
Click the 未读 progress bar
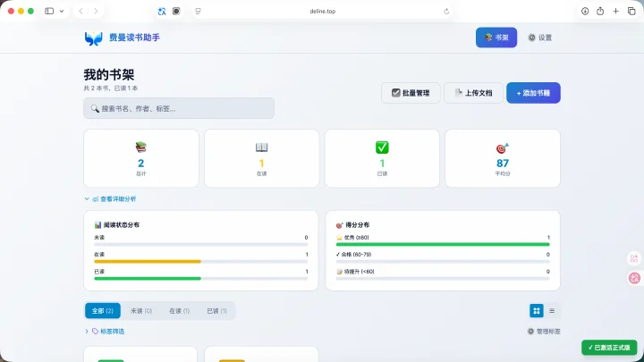pyautogui.click(x=201, y=244)
